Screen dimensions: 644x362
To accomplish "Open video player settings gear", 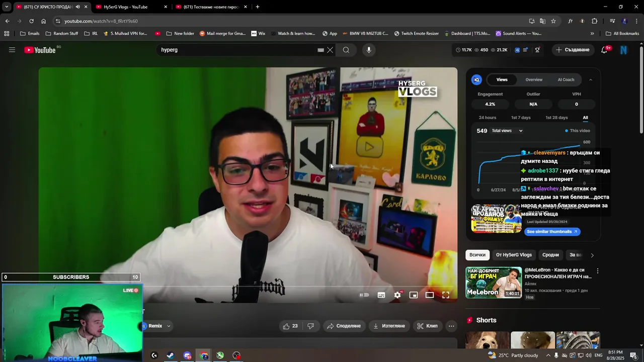I will tap(397, 295).
